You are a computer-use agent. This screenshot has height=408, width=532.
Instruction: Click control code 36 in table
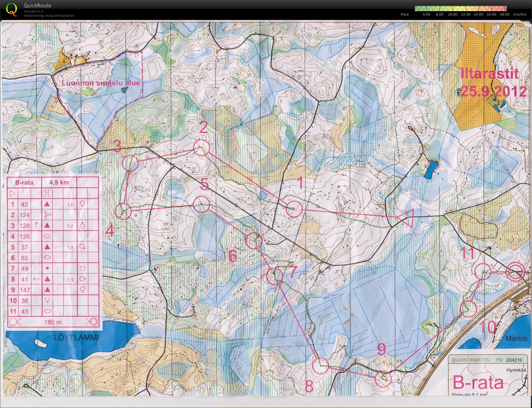pyautogui.click(x=24, y=301)
